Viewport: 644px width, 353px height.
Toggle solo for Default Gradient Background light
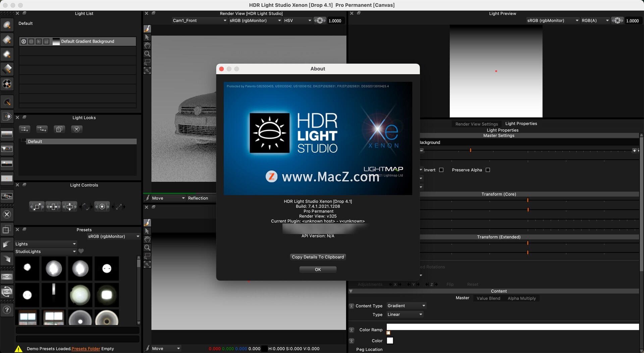(x=31, y=42)
